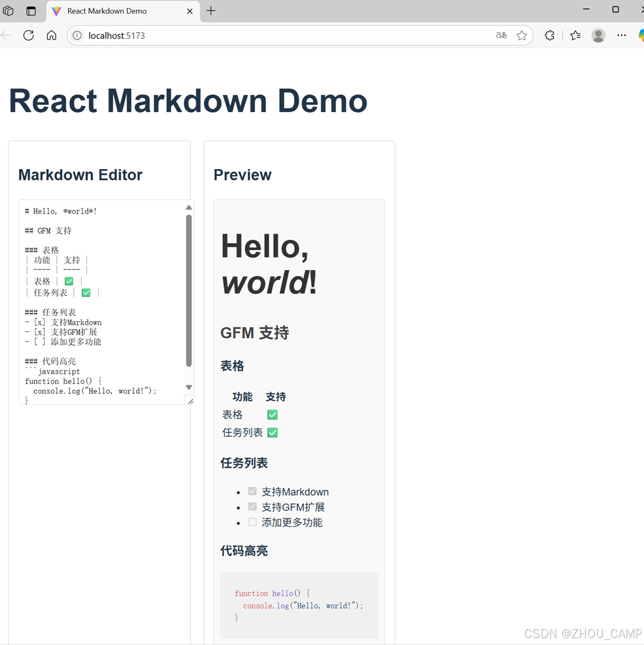Screen dimensions: 644x645
Task: Toggle the 支持GFM扩展 task checkbox in preview
Action: (x=252, y=506)
